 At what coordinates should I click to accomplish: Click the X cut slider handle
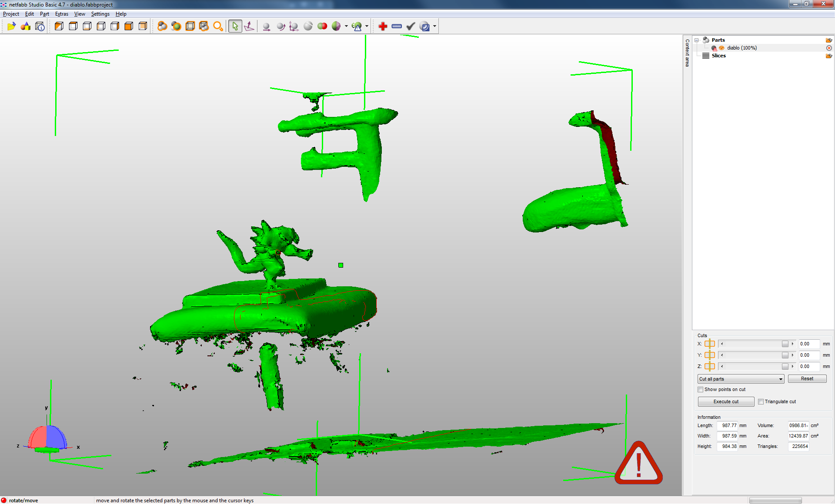[x=785, y=344]
